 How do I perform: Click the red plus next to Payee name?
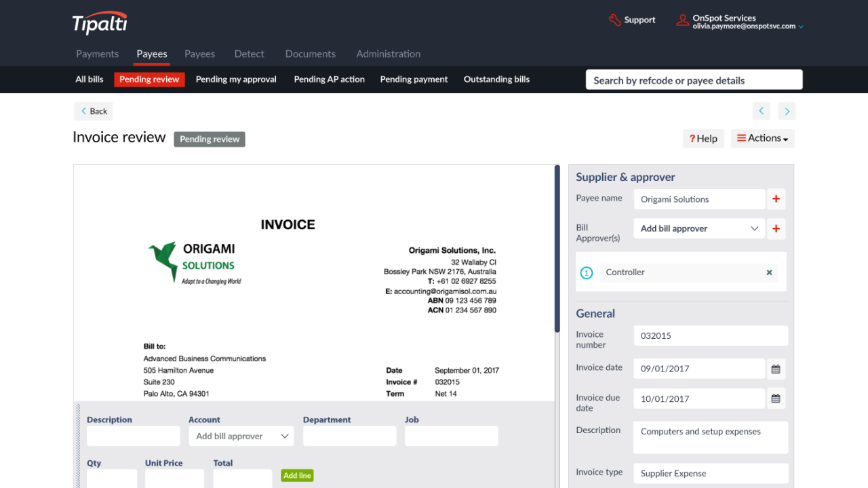[776, 199]
